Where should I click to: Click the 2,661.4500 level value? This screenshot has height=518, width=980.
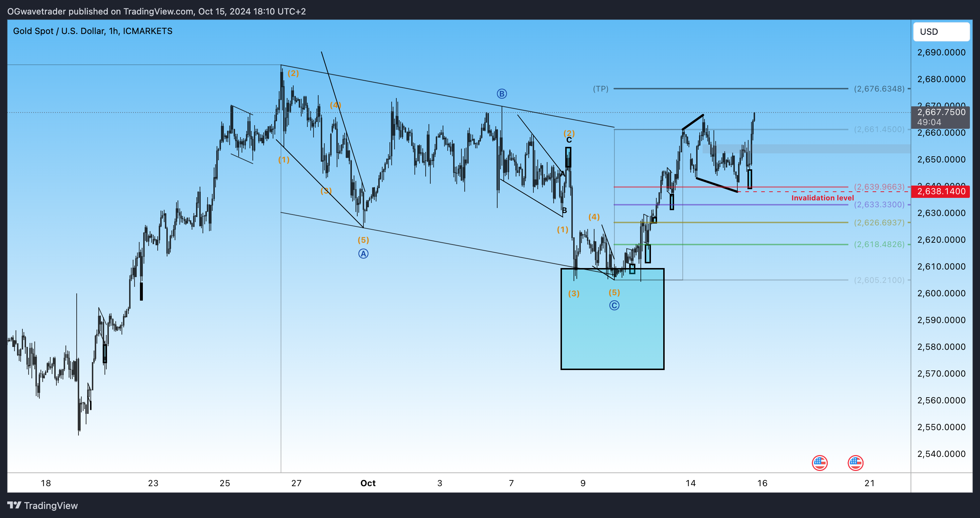[x=879, y=129]
